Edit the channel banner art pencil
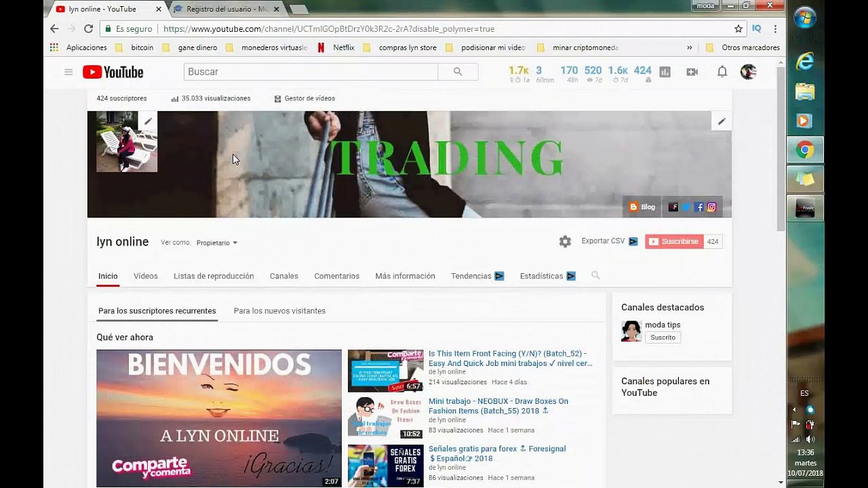868x488 pixels. (722, 121)
